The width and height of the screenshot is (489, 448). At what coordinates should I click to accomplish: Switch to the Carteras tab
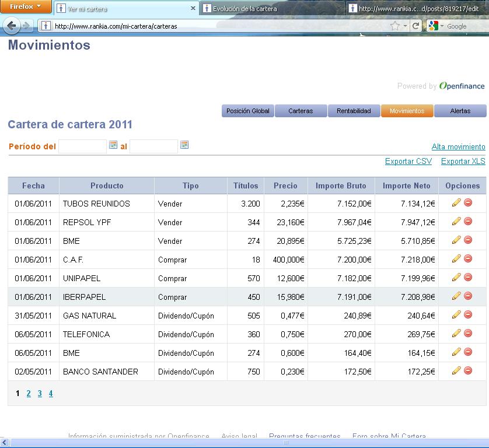pyautogui.click(x=301, y=111)
